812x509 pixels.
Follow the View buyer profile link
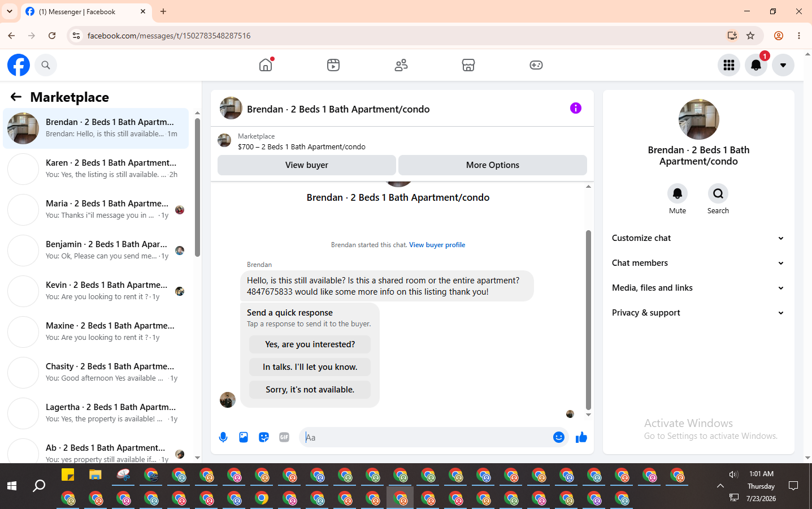(x=437, y=245)
